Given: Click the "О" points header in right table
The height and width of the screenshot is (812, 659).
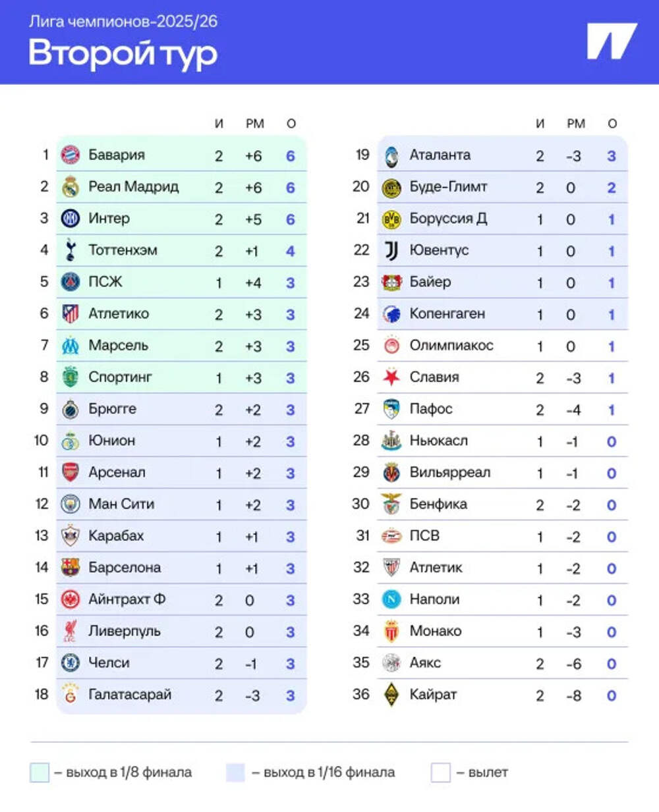Looking at the screenshot, I should [x=612, y=124].
